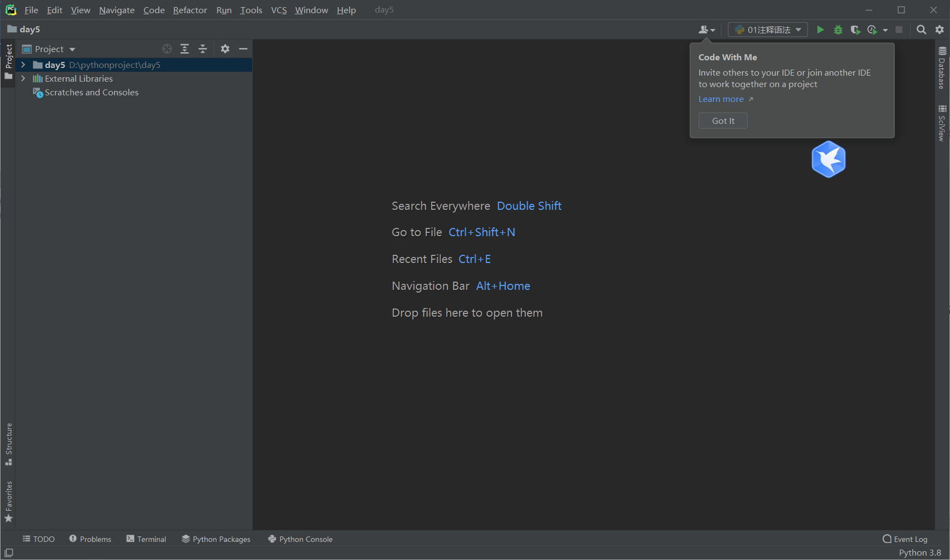
Task: Open the Tools menu
Action: click(x=251, y=10)
